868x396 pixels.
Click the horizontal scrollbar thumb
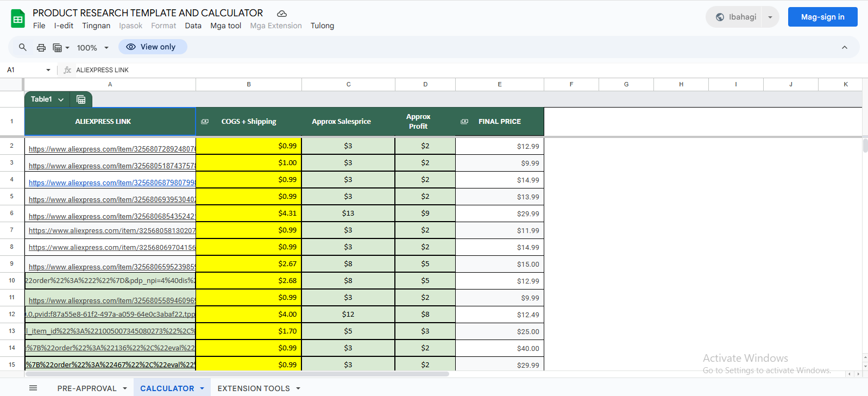[x=237, y=374]
